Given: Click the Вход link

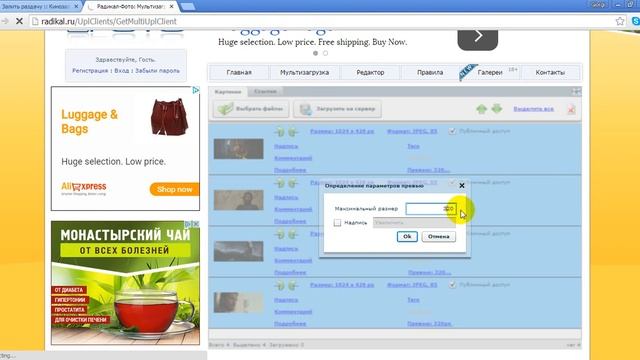Looking at the screenshot, I should 122,71.
